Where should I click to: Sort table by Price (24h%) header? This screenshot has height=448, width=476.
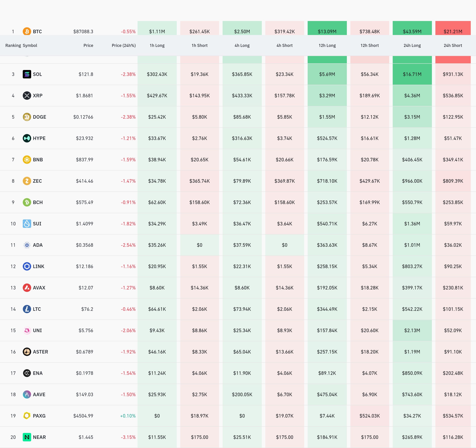[124, 45]
